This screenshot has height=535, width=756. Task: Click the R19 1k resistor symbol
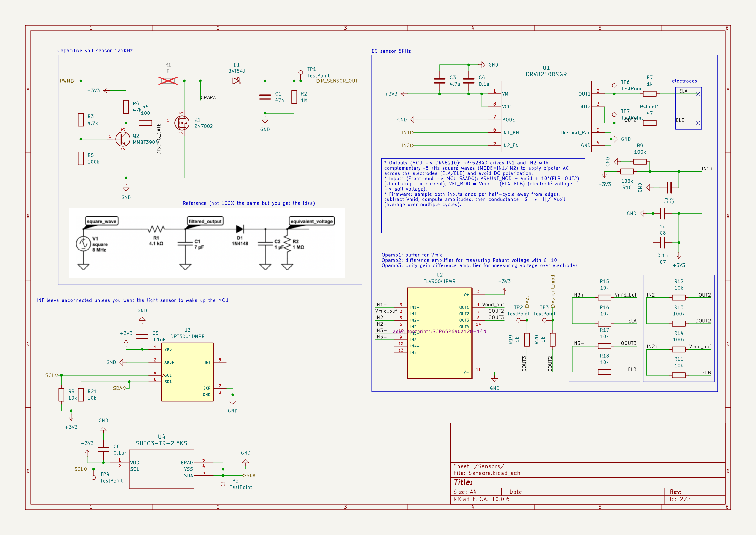coord(527,339)
